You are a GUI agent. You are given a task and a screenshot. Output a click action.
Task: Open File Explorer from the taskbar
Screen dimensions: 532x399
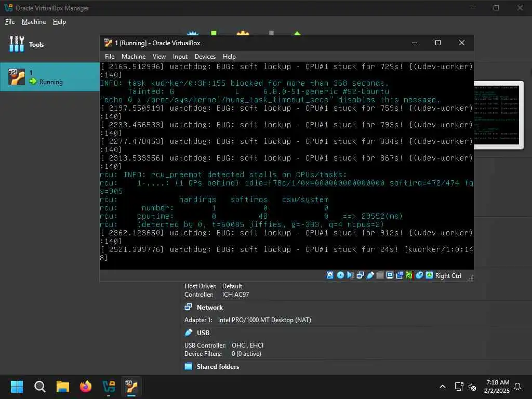pos(63,387)
